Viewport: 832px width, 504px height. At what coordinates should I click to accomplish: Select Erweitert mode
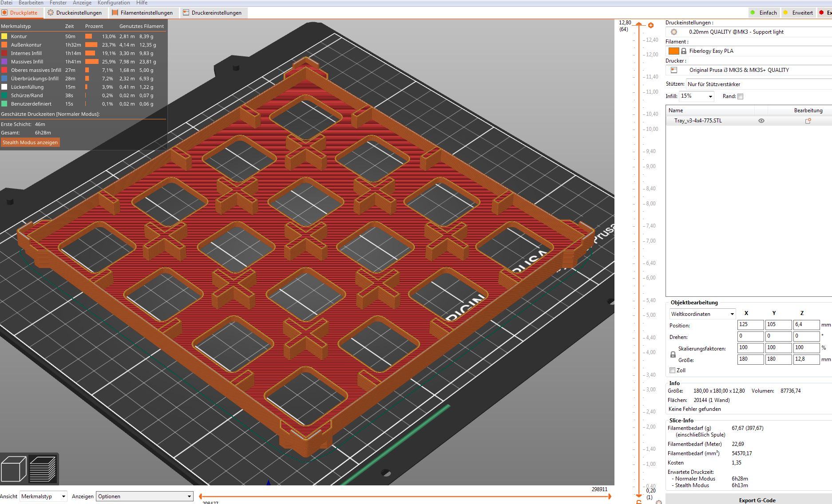coord(798,13)
